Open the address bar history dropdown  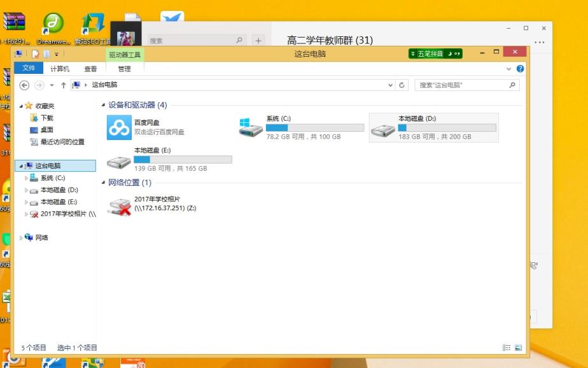(x=391, y=85)
